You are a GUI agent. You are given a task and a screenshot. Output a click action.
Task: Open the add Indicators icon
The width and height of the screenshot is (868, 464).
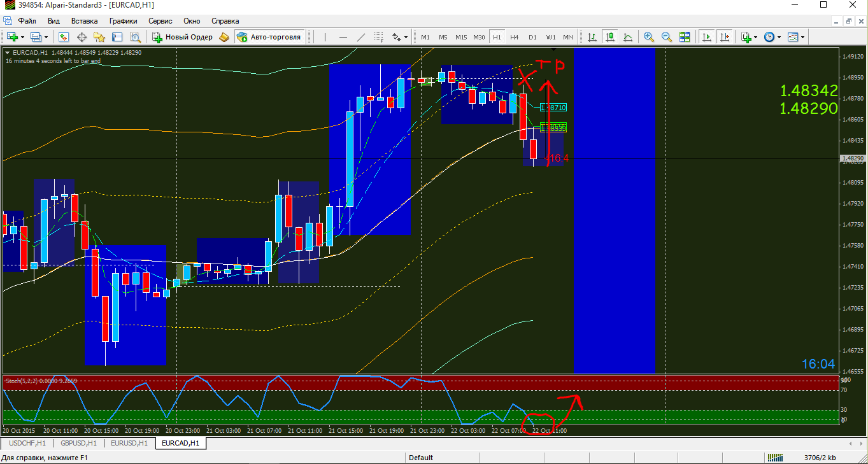(746, 37)
